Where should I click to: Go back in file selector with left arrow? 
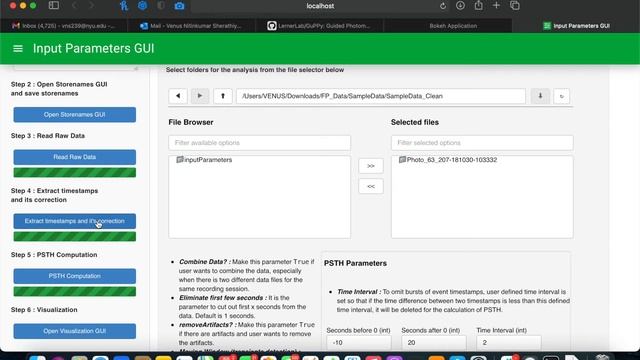(178, 96)
